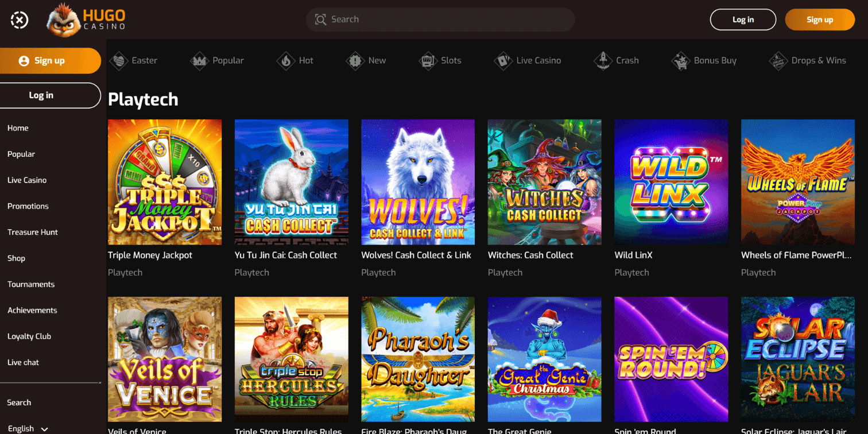Viewport: 868px width, 434px height.
Task: Close the sidebar with the X circle icon
Action: click(20, 20)
